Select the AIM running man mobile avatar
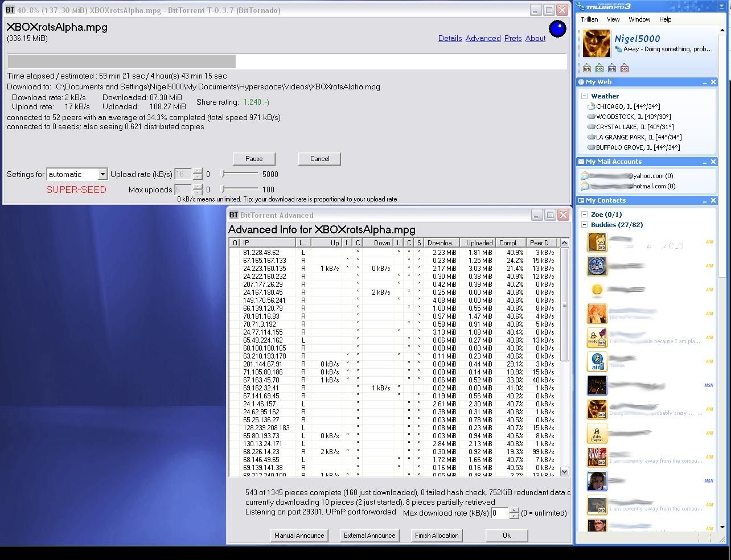The image size is (731, 560). [x=597, y=361]
